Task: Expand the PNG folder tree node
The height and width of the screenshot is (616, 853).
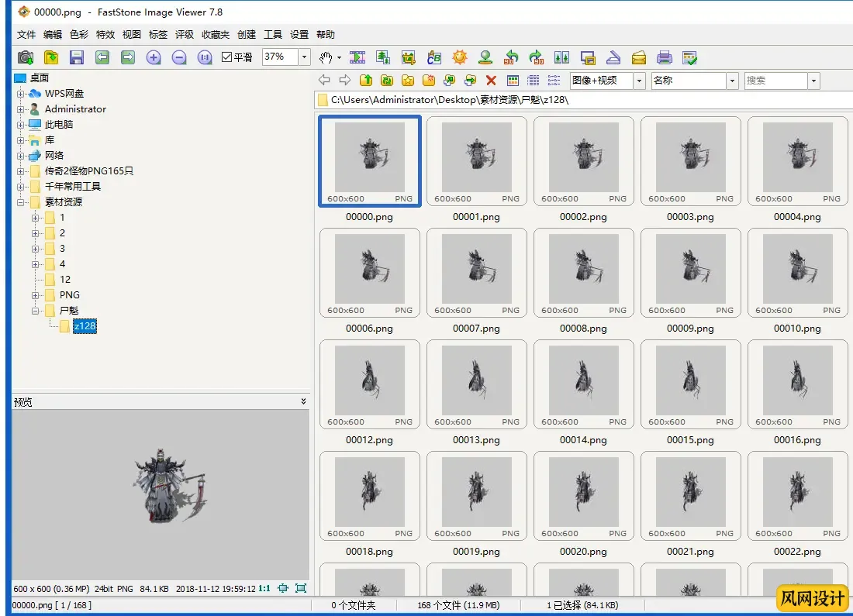Action: point(36,295)
